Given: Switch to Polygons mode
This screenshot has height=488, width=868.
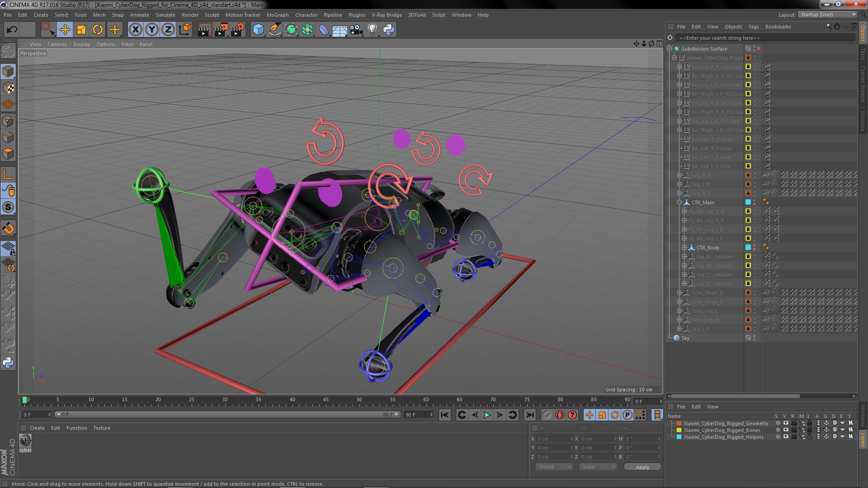Looking at the screenshot, I should [8, 154].
